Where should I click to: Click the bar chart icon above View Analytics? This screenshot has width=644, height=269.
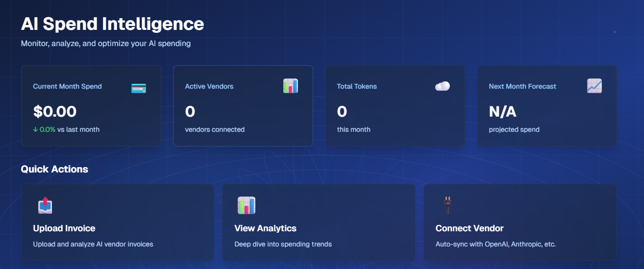pos(247,205)
